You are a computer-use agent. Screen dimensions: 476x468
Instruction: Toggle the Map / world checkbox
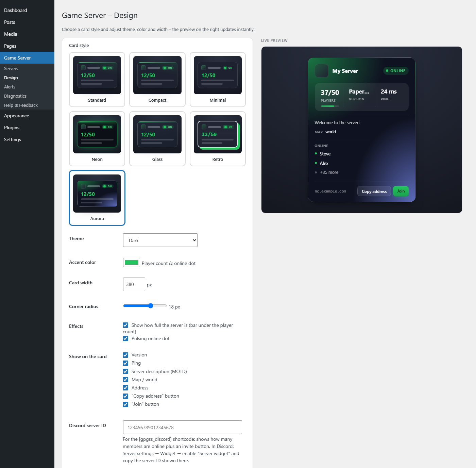[125, 380]
